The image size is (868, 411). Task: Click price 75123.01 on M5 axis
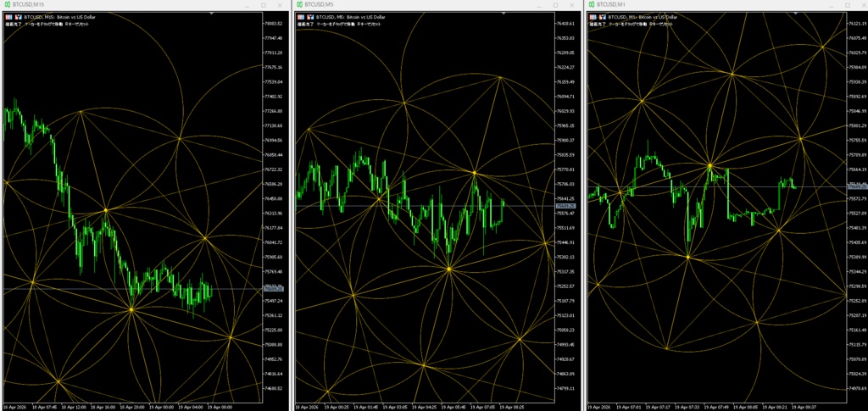pyautogui.click(x=566, y=315)
